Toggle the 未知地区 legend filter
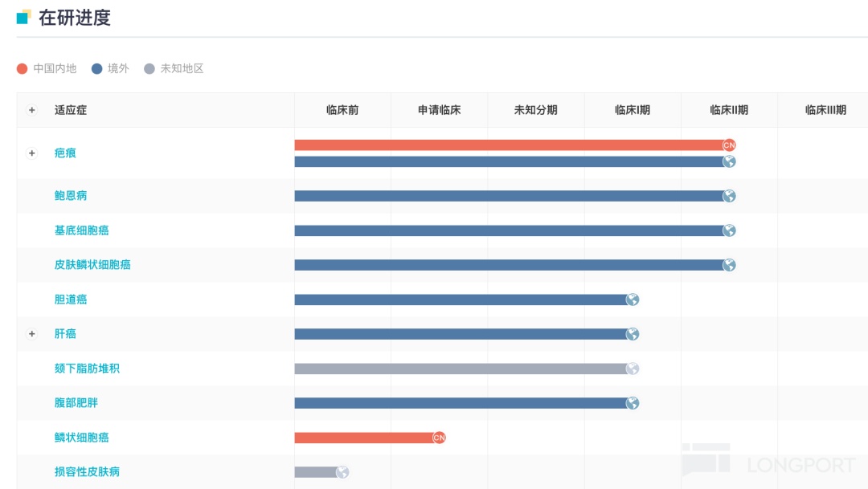The height and width of the screenshot is (489, 868). tap(174, 69)
